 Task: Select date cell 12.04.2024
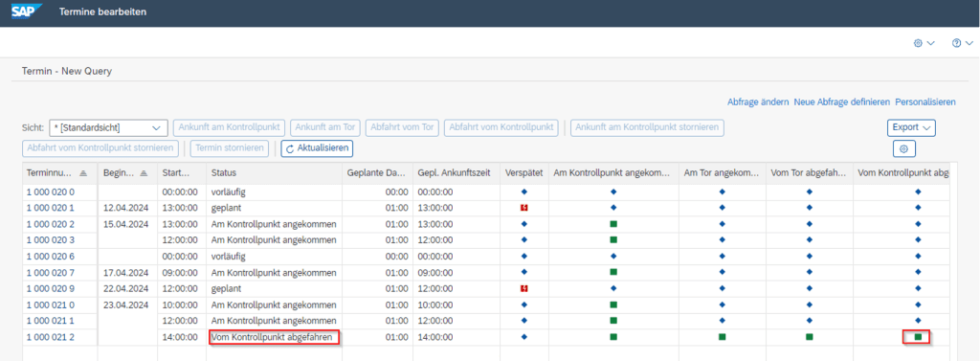(x=127, y=208)
